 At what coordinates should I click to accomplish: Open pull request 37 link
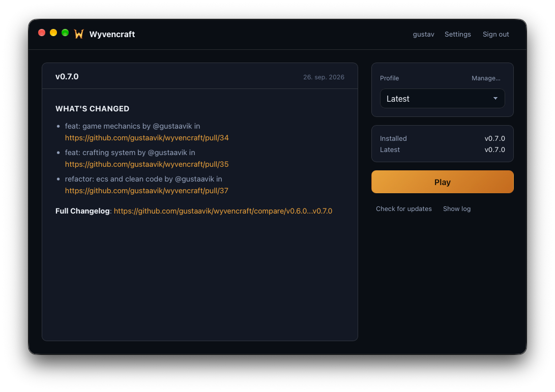(147, 191)
